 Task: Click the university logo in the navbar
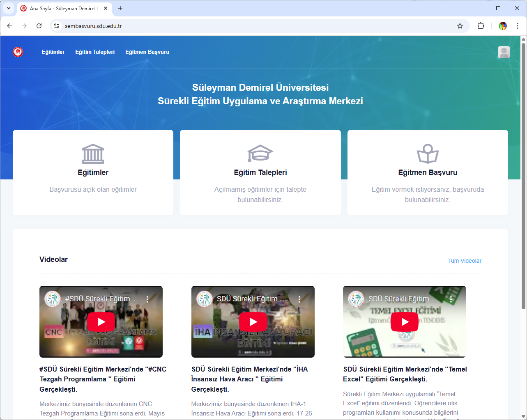click(18, 52)
